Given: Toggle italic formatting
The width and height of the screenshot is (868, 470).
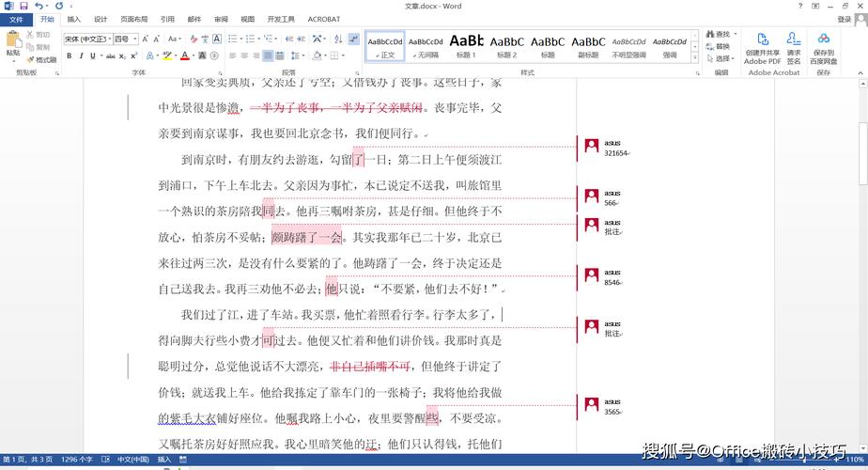Looking at the screenshot, I should coord(82,56).
